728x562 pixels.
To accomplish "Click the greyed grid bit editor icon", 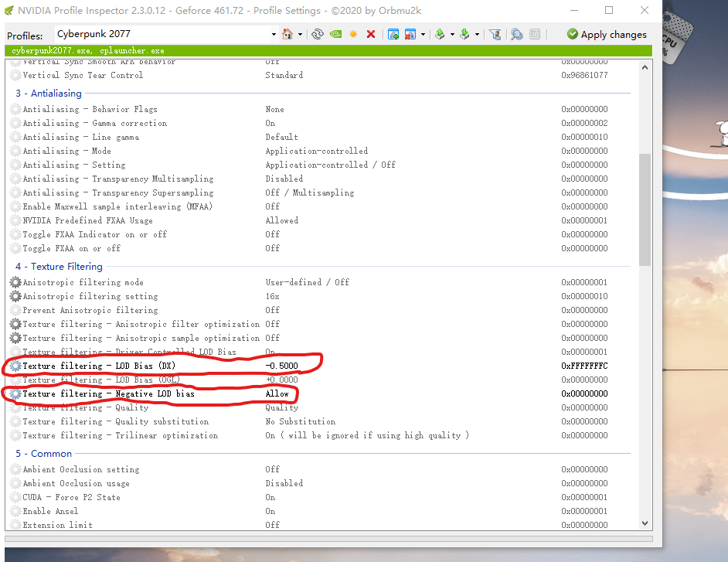I will tap(535, 34).
